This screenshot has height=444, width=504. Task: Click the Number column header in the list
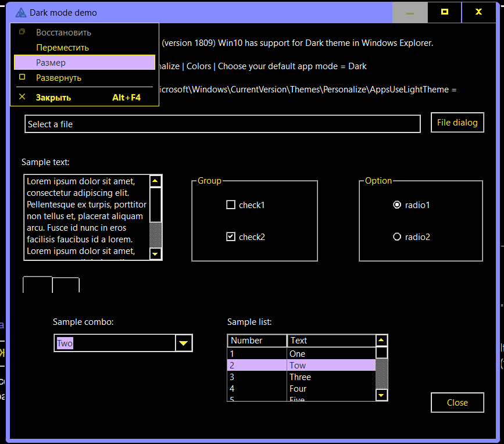click(x=257, y=341)
